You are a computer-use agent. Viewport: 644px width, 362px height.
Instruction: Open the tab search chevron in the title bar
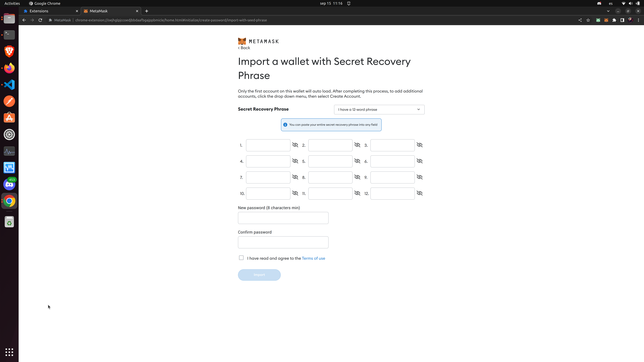(608, 11)
